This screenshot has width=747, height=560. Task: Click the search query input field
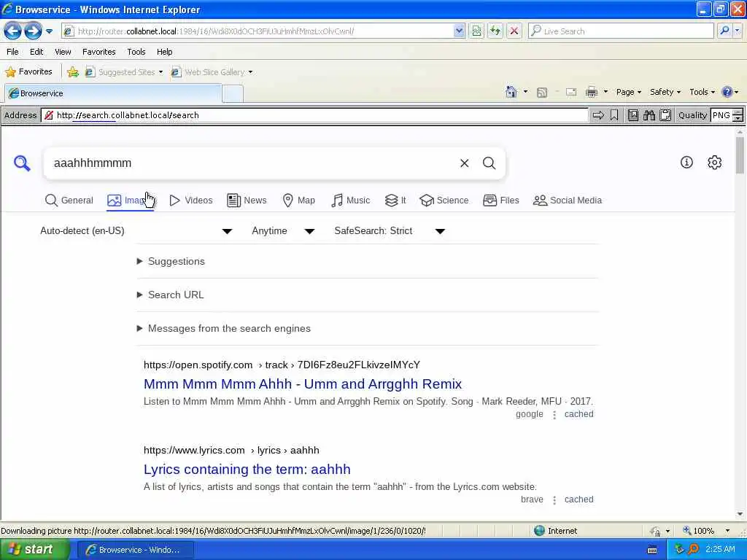[x=252, y=163]
